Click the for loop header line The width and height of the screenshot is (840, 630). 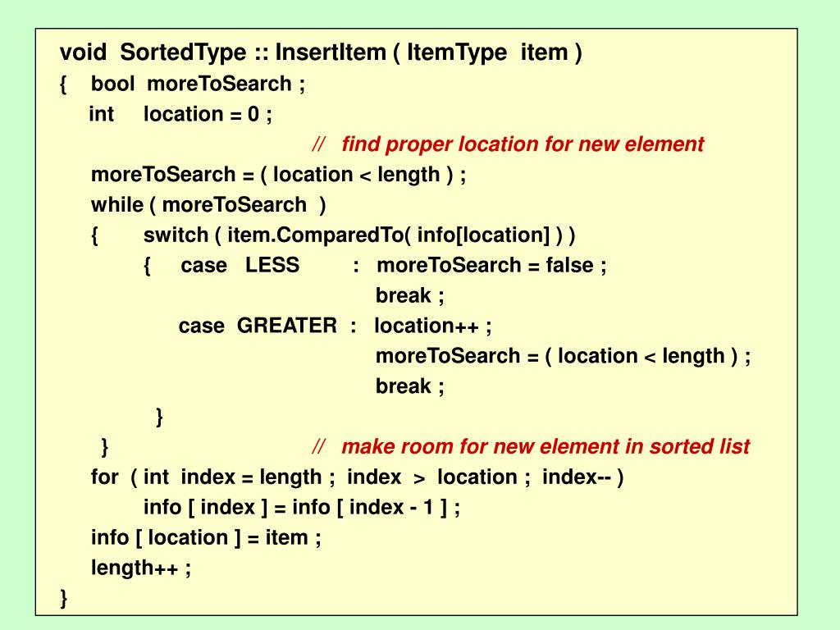coord(358,477)
